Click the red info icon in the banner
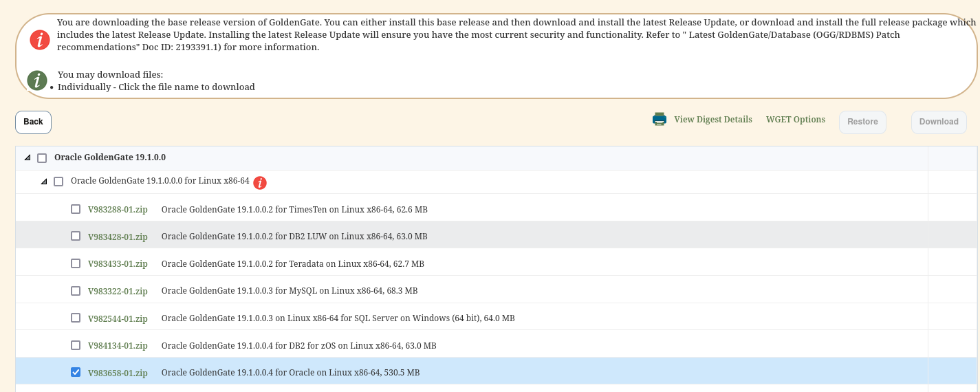This screenshot has height=392, width=980. [40, 40]
